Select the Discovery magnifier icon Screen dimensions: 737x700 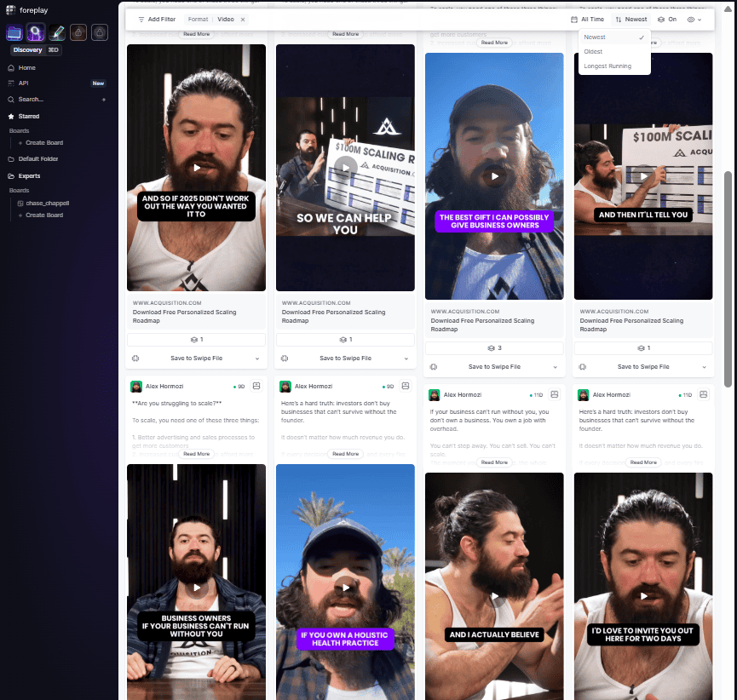tap(36, 32)
